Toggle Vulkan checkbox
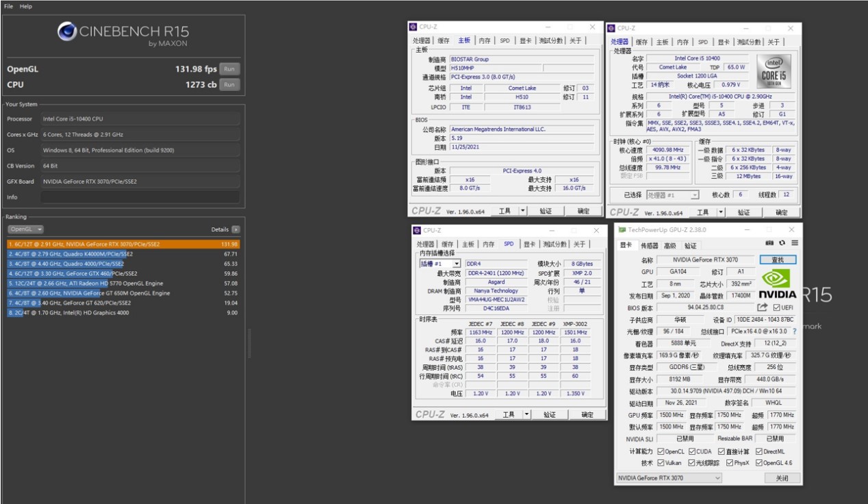The height and width of the screenshot is (504, 868). pyautogui.click(x=661, y=463)
